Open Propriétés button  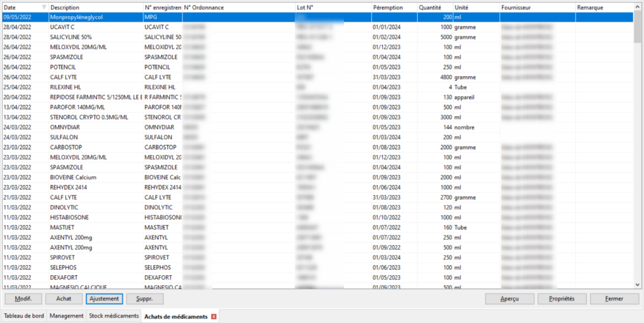562,298
